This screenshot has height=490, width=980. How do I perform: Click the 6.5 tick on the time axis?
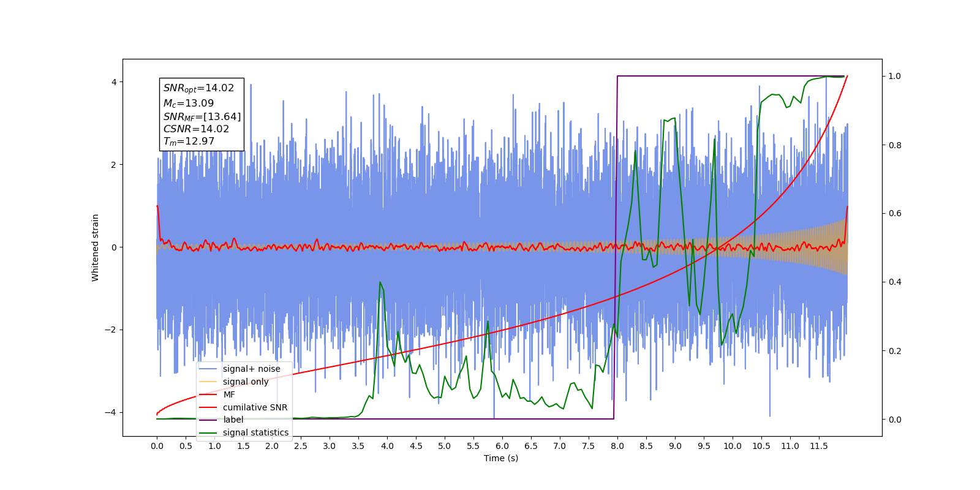tap(531, 446)
